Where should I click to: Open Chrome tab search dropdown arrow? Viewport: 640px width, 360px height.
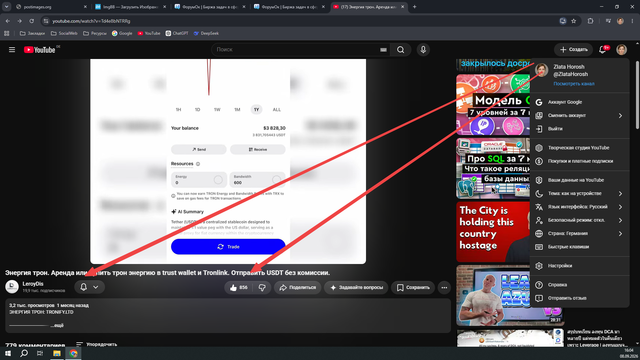[7, 7]
